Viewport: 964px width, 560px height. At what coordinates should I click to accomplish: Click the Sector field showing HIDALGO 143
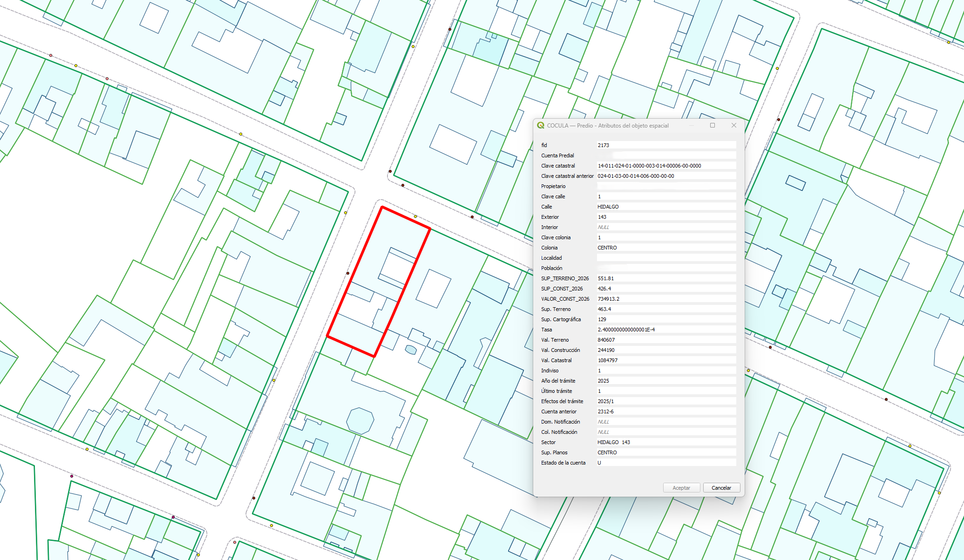[x=666, y=442]
